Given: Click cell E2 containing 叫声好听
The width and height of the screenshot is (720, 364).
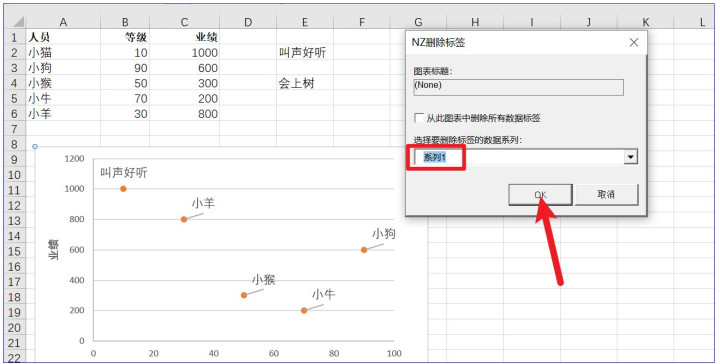Looking at the screenshot, I should [x=304, y=52].
